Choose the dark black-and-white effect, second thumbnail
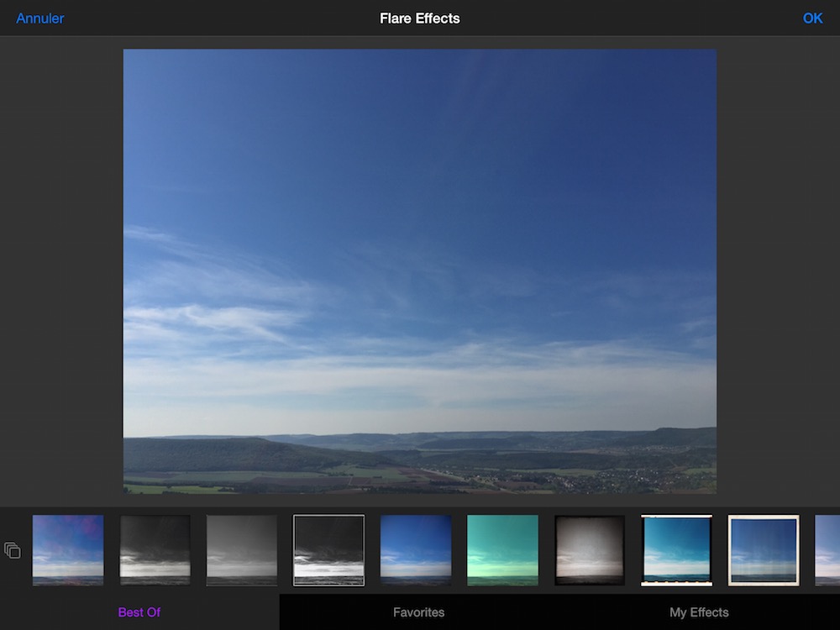 155,550
